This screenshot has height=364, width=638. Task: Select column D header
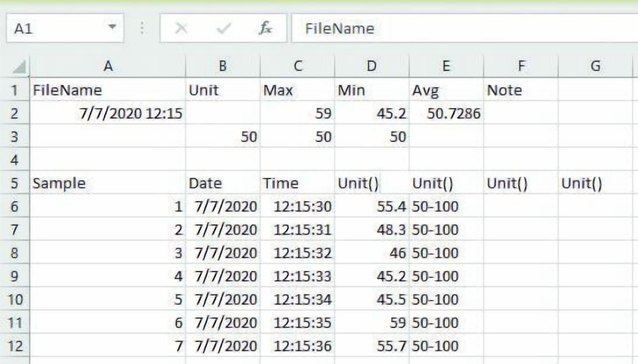tap(372, 66)
